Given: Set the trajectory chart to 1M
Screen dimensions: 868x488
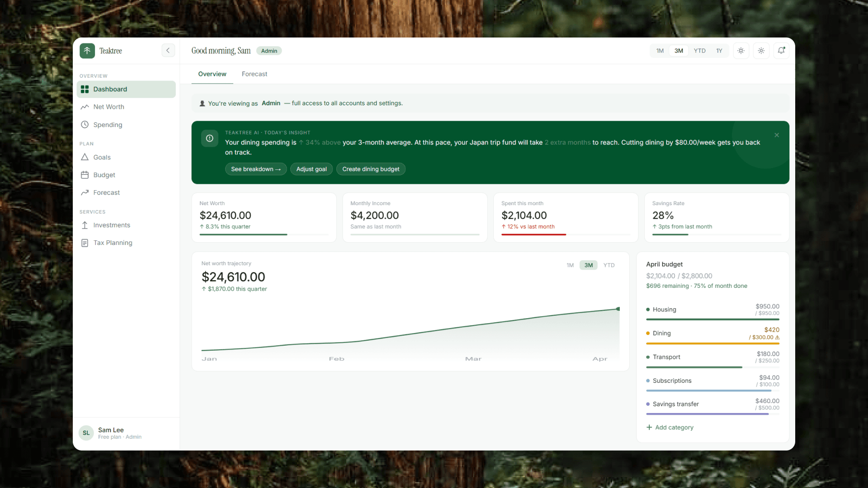Looking at the screenshot, I should [x=571, y=265].
